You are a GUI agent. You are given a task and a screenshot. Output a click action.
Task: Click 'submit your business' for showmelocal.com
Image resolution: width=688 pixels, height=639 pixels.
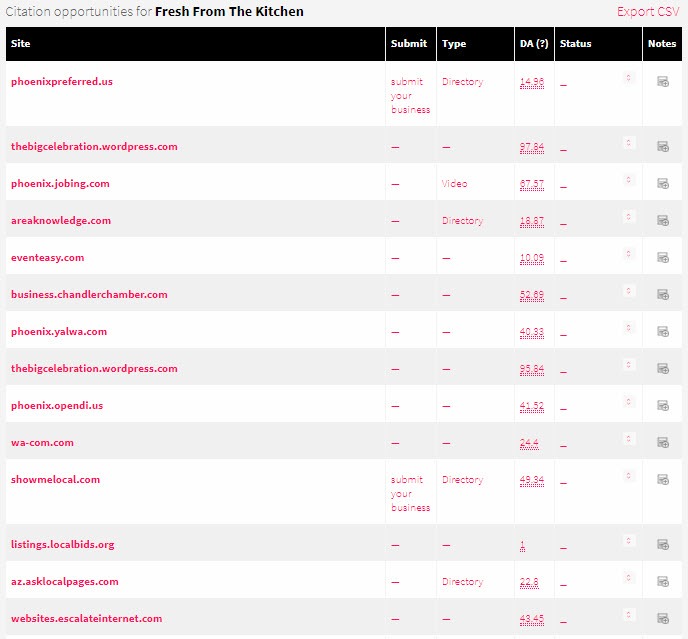click(410, 494)
